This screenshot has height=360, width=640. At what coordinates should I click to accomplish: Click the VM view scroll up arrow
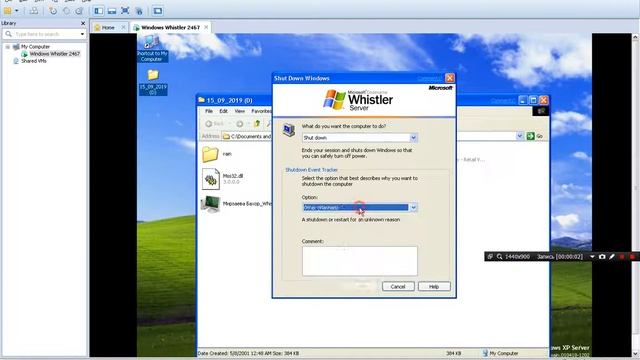click(636, 37)
